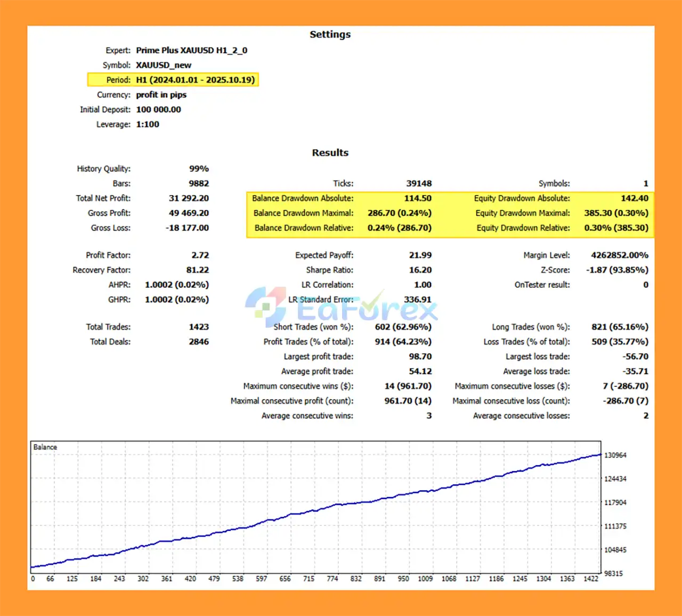Click the Equity Drawdown Relative value
This screenshot has width=682, height=616.
coord(616,228)
